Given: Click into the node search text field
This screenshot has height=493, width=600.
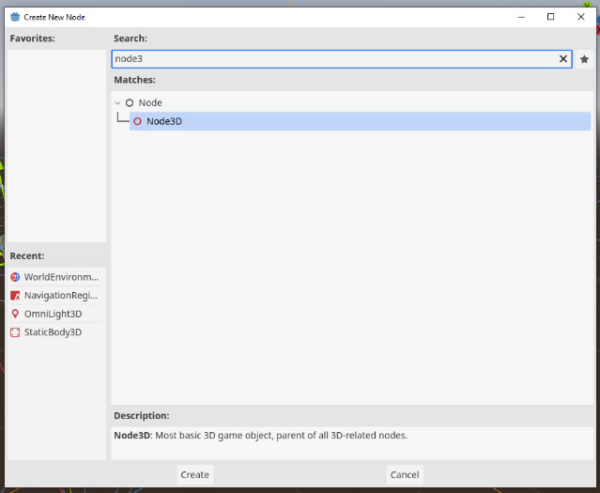Looking at the screenshot, I should click(330, 59).
